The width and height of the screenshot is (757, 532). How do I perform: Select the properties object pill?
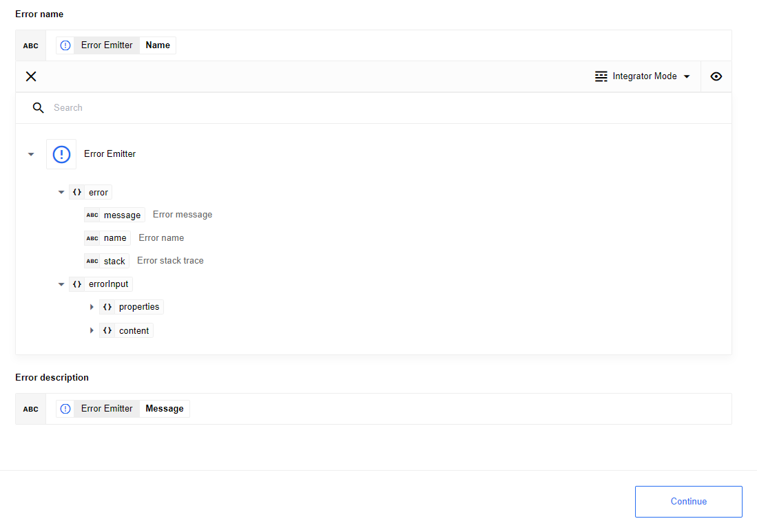click(132, 307)
